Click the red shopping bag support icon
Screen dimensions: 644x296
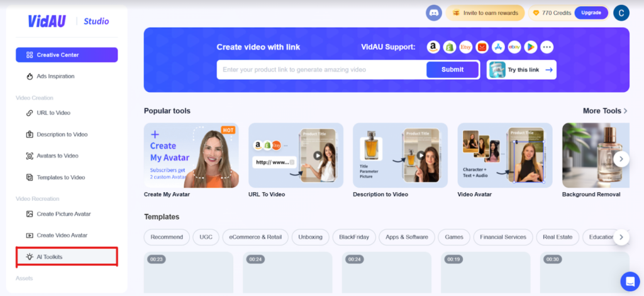(482, 47)
